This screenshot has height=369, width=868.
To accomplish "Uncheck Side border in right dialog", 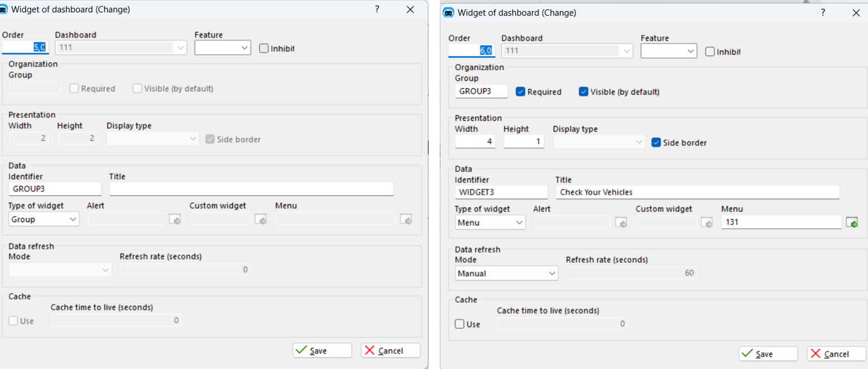I will [x=656, y=142].
